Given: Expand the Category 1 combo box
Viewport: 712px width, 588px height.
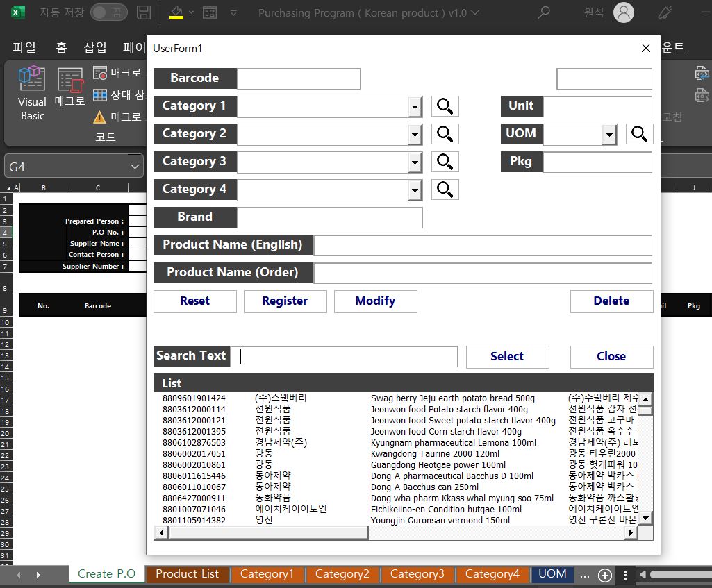Looking at the screenshot, I should pyautogui.click(x=415, y=108).
